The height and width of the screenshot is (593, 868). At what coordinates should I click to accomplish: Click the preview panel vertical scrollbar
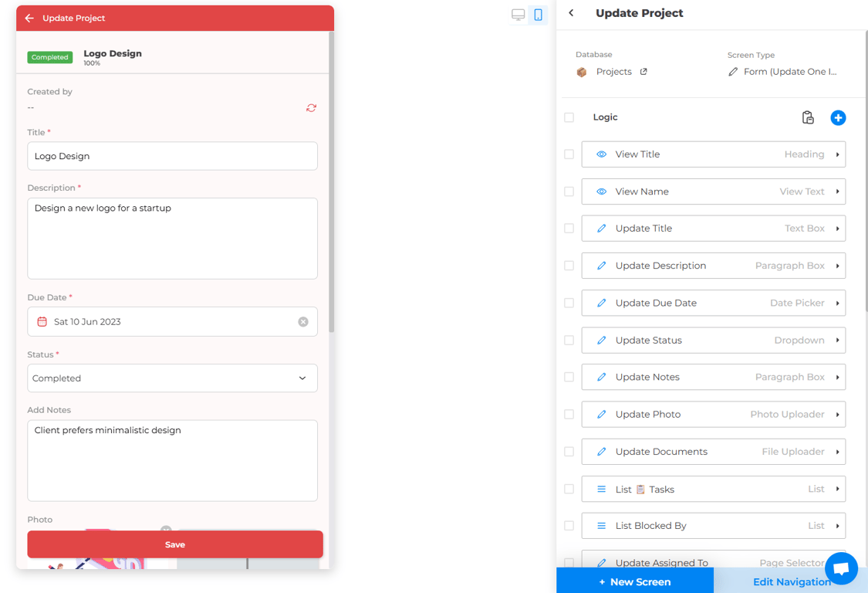(x=332, y=181)
